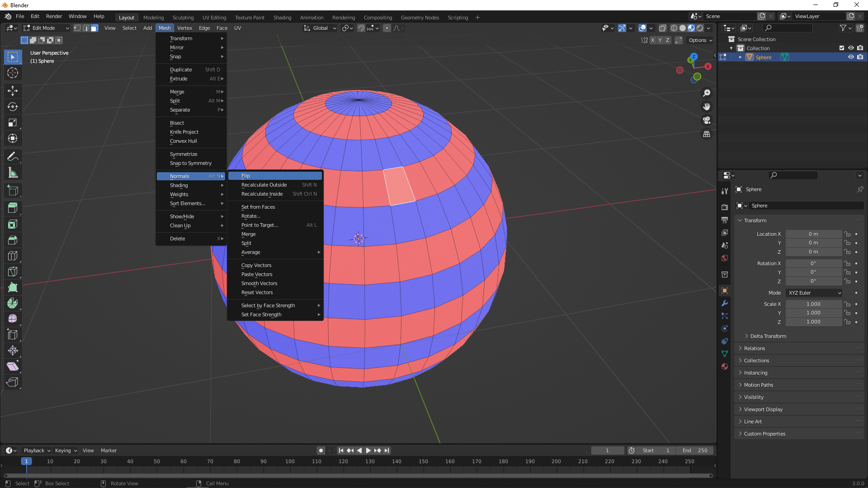Toggle camera view icon in viewport
Viewport: 868px width, 488px height.
point(707,120)
